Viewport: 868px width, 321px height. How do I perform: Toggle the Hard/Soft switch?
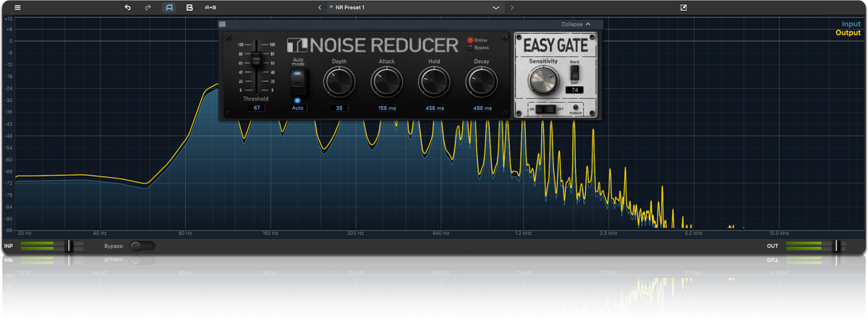[x=575, y=72]
